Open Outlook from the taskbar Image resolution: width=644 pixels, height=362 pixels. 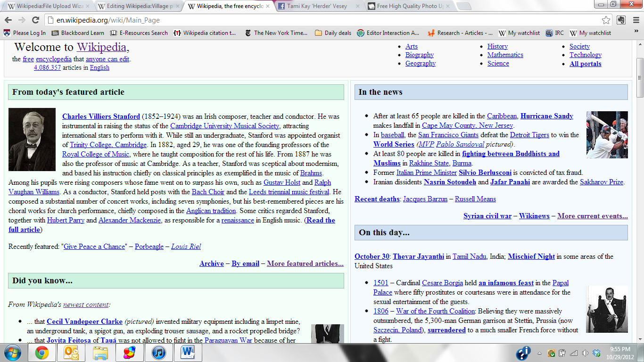71,353
